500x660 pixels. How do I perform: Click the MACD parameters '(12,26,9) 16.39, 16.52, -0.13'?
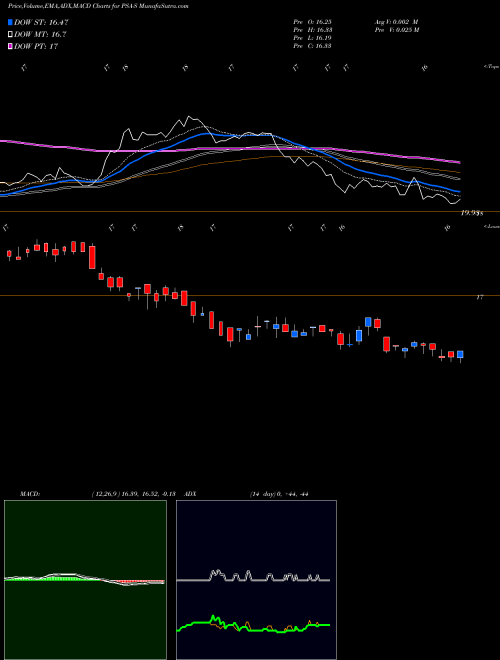(133, 494)
